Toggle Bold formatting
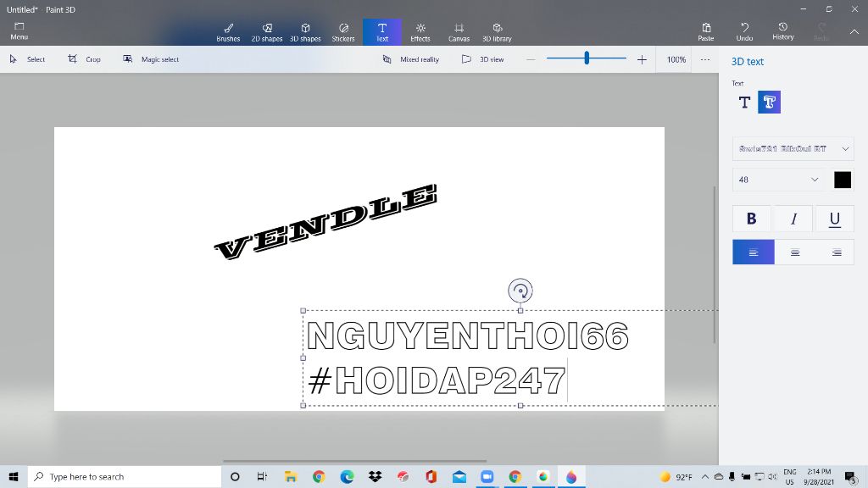Viewport: 868px width, 488px height. 751,219
